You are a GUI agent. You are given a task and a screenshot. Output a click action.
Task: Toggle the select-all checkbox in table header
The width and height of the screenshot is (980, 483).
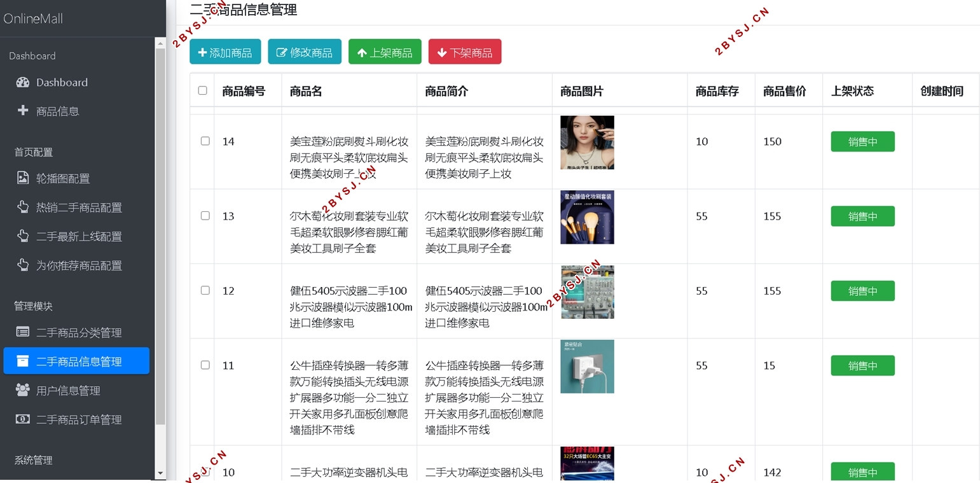(202, 90)
